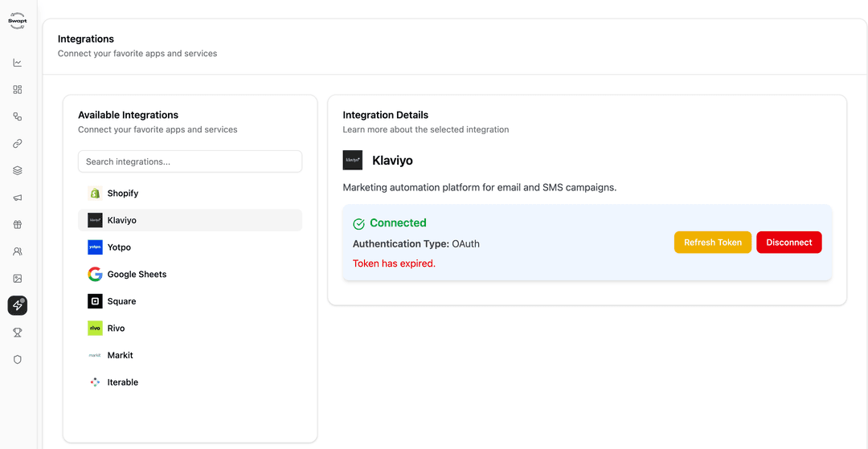Viewport: 868px width, 449px height.
Task: Open the trophy sidebar icon
Action: (18, 333)
